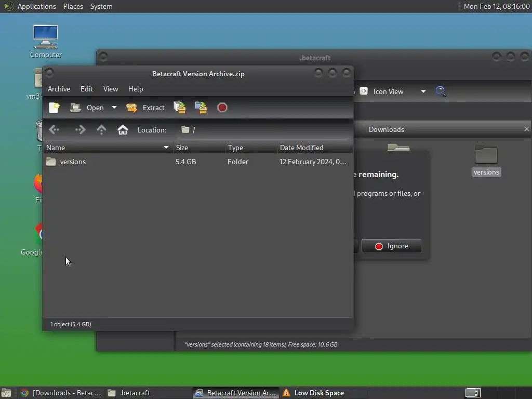Open the Computer desktop icon

tap(46, 42)
